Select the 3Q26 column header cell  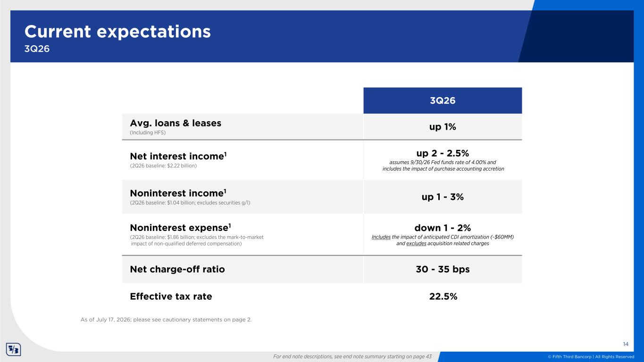pos(443,100)
